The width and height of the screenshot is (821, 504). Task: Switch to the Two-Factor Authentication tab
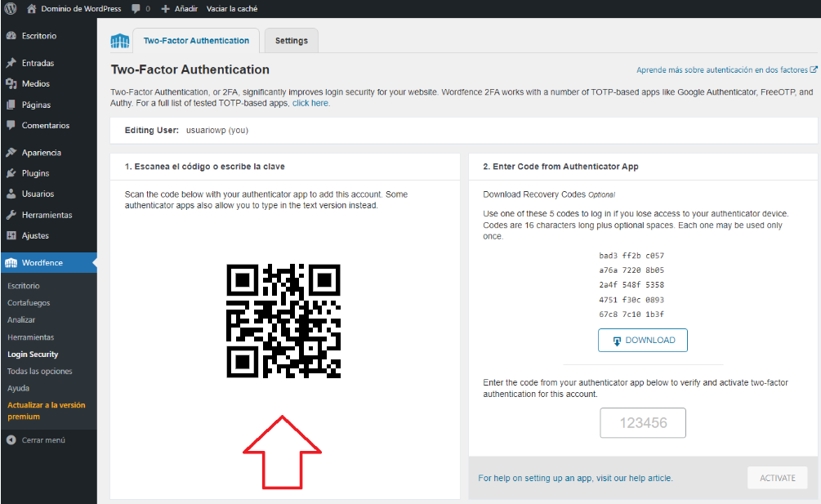point(196,41)
